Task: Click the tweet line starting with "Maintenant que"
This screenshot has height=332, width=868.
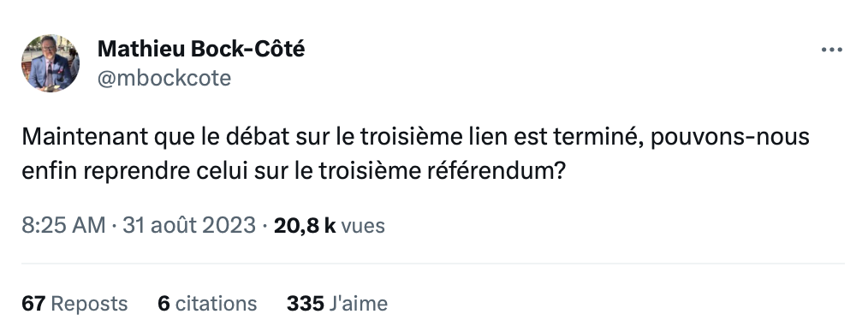Action: coord(416,137)
